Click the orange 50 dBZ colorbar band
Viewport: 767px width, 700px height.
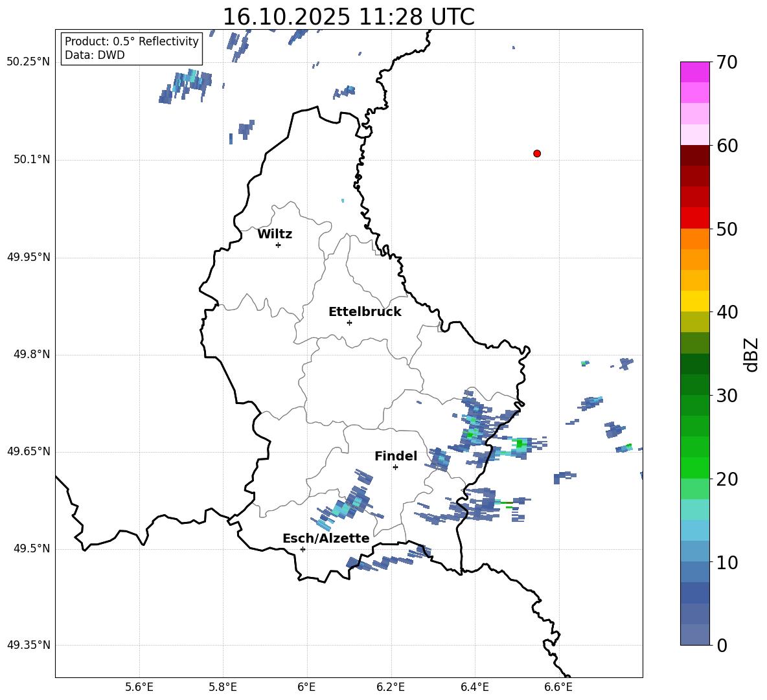pyautogui.click(x=694, y=238)
